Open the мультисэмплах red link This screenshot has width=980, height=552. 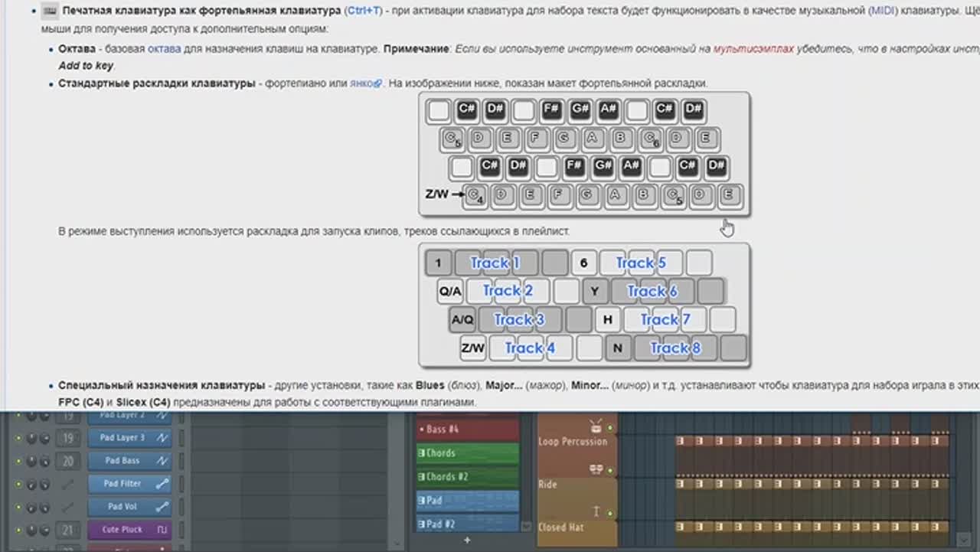[x=753, y=49]
